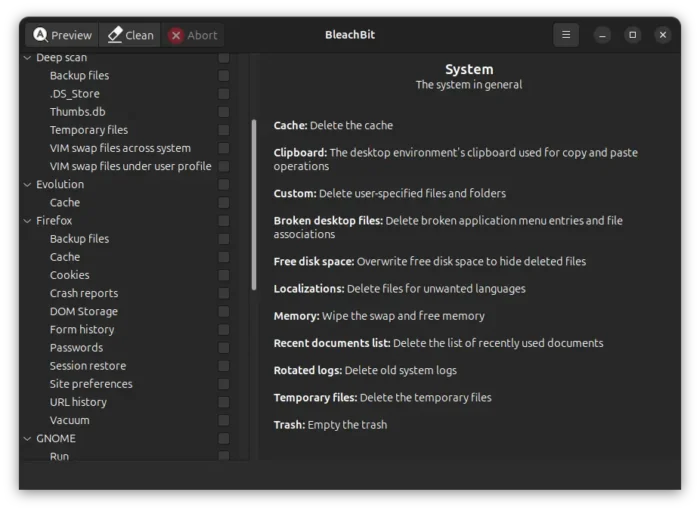Click the red Abort icon

(x=176, y=35)
